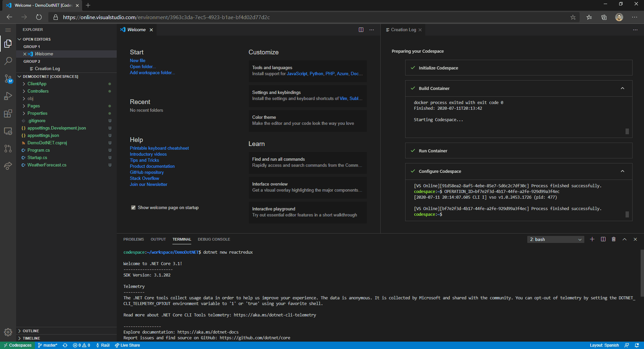Toggle Show welcome page on startup checkbox
Screen dimensions: 644x349
coord(133,208)
